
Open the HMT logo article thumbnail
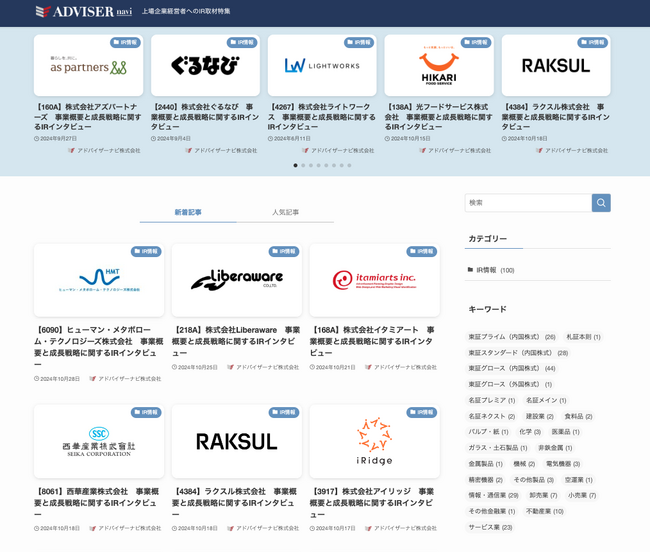(99, 280)
